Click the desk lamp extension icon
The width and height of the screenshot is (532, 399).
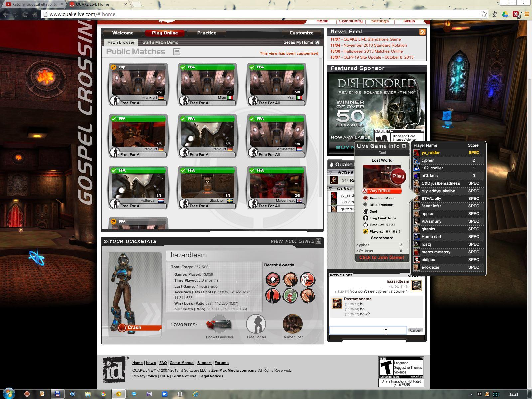495,14
